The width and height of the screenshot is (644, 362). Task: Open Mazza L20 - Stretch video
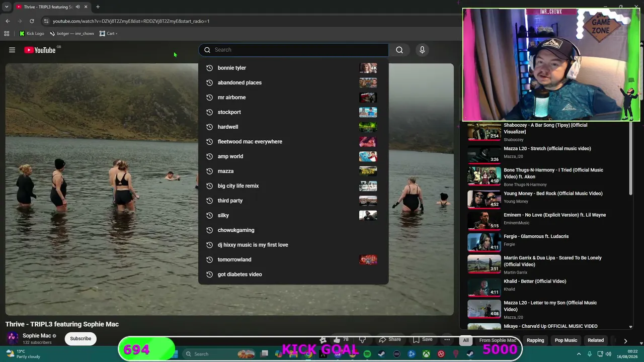pyautogui.click(x=547, y=148)
